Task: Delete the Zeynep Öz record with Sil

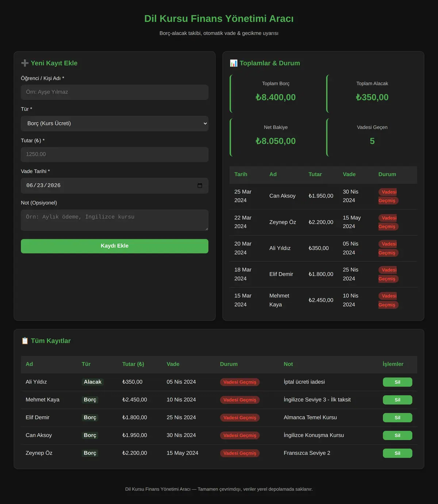Action: click(397, 453)
